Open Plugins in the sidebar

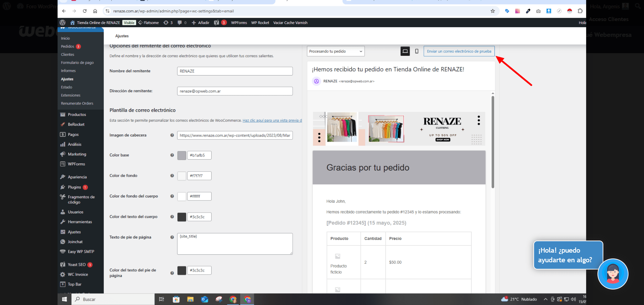74,187
